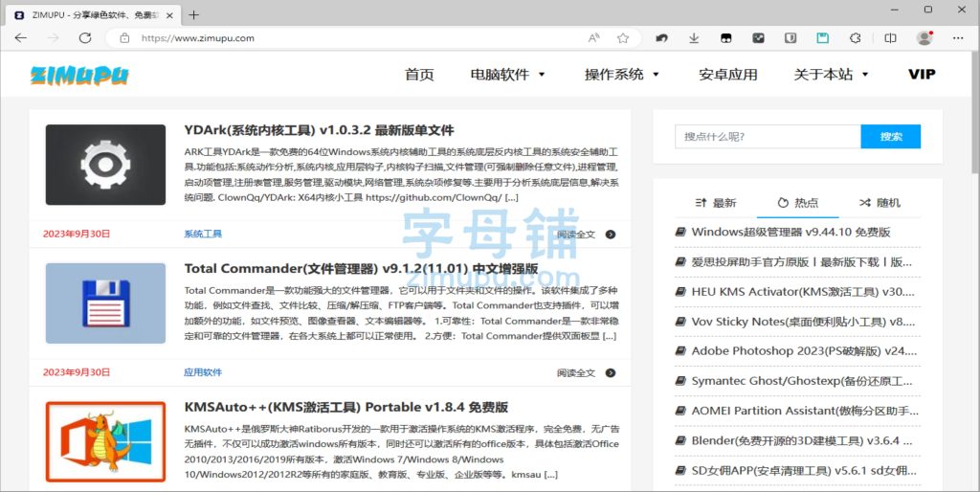Switch to the 随机 sidebar tab

[x=880, y=203]
